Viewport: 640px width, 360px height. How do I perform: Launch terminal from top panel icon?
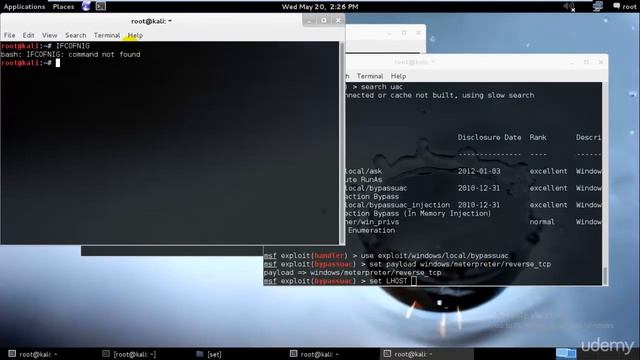101,6
